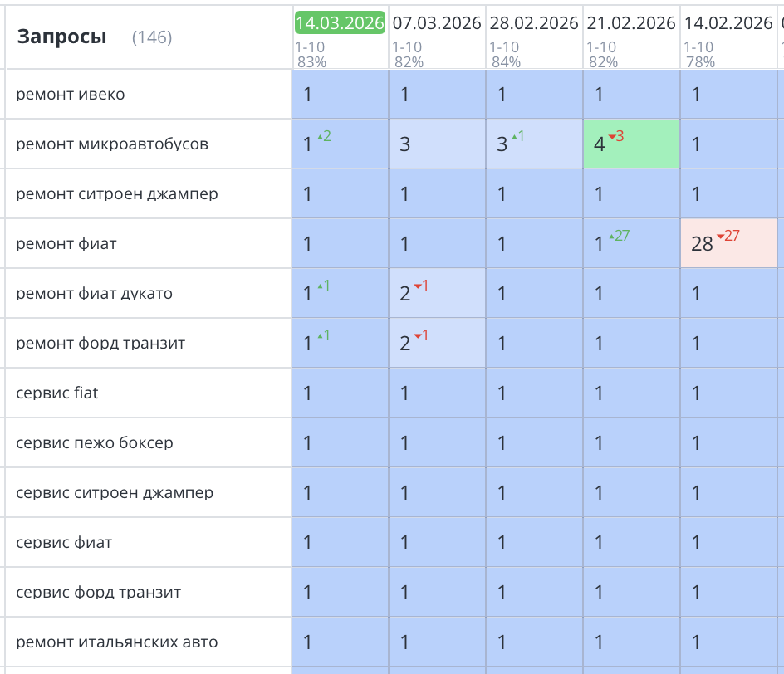The image size is (784, 674).
Task: Open the сервис пежо боксер query
Action: click(x=95, y=443)
